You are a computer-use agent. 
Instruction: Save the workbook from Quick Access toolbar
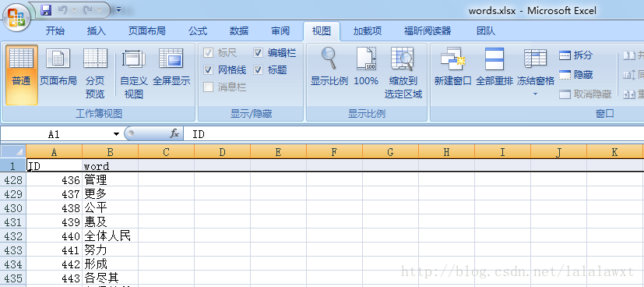pos(47,10)
